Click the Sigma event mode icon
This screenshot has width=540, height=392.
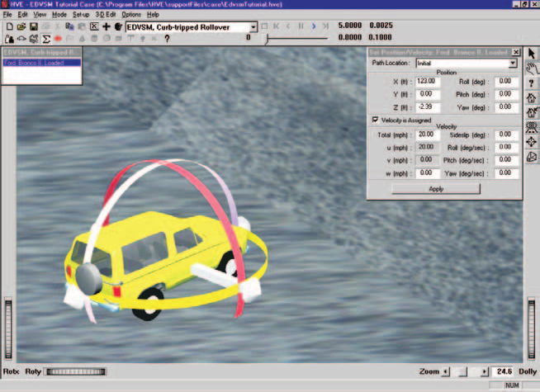(45, 39)
